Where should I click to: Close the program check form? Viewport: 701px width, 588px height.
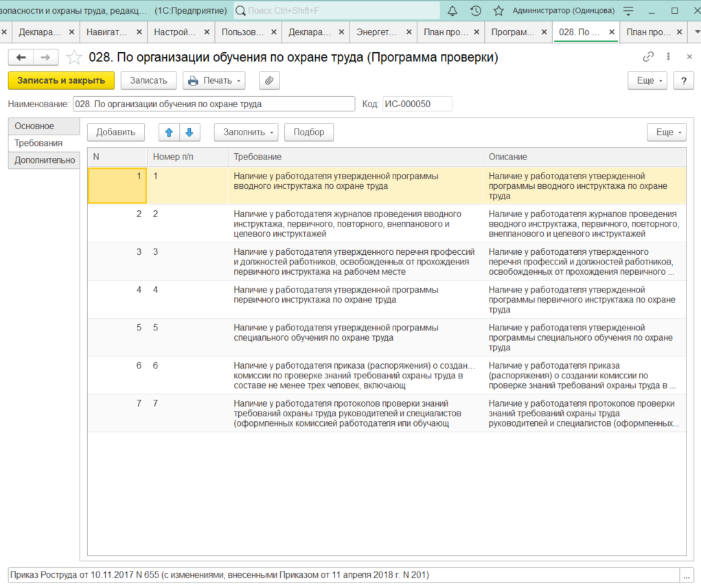click(x=689, y=57)
